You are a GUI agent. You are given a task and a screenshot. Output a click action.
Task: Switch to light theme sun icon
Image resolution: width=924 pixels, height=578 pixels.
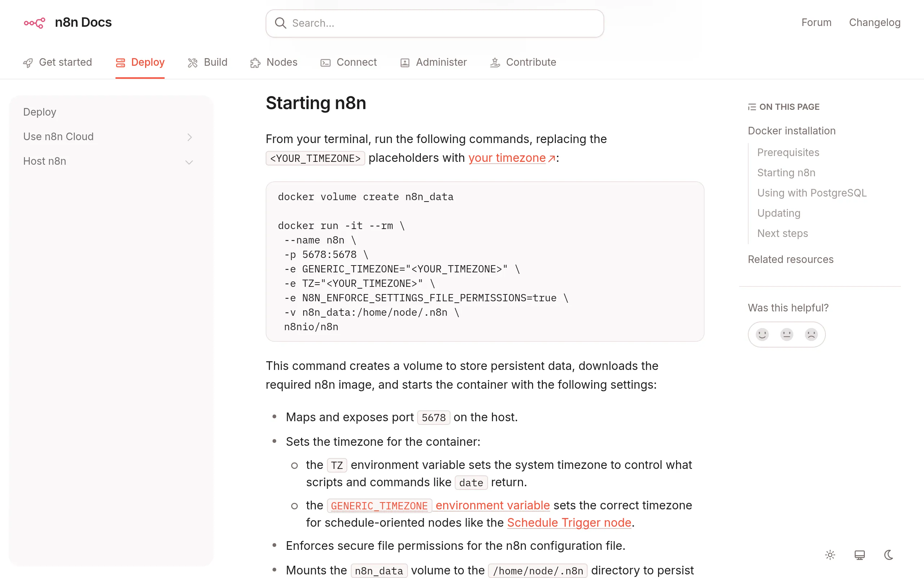pos(830,555)
